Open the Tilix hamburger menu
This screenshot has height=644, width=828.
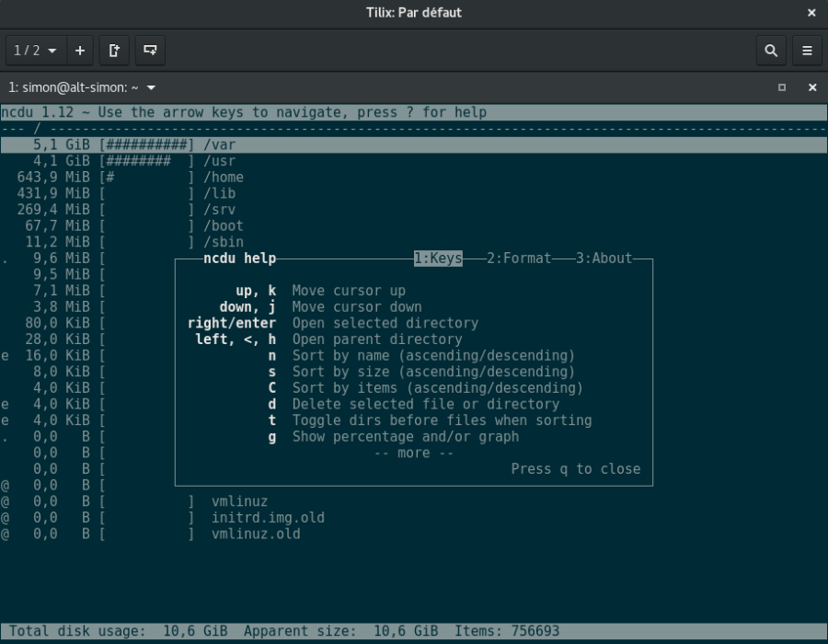pos(807,51)
